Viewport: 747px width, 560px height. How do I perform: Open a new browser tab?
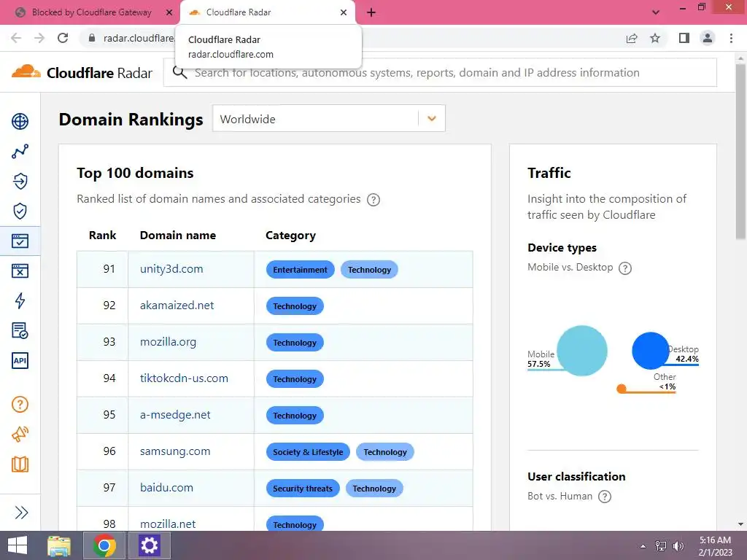point(371,12)
